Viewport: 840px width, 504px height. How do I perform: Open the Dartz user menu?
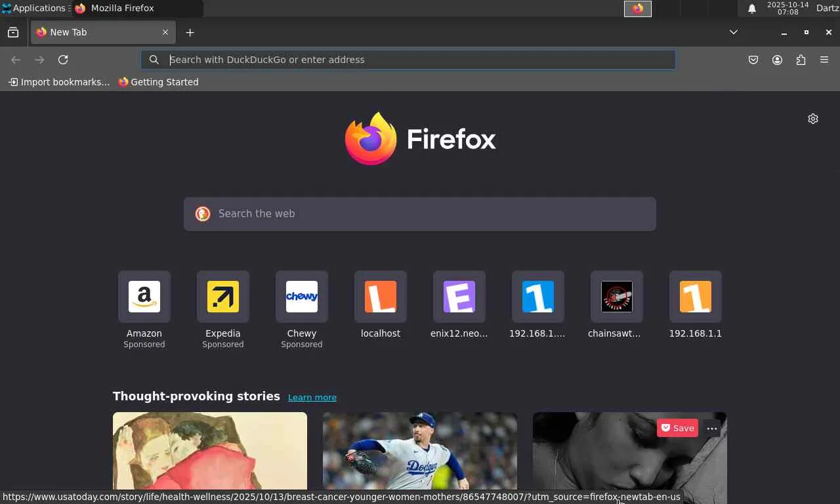(x=828, y=8)
